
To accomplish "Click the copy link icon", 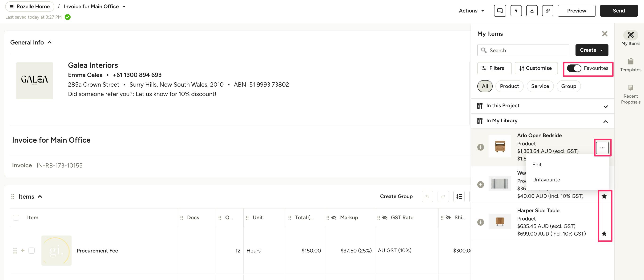I will pyautogui.click(x=547, y=11).
